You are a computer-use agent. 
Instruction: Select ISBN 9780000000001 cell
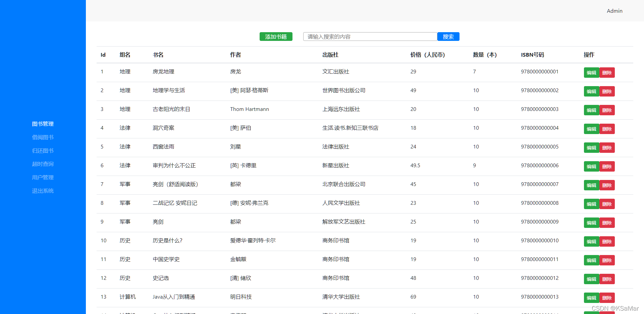540,71
